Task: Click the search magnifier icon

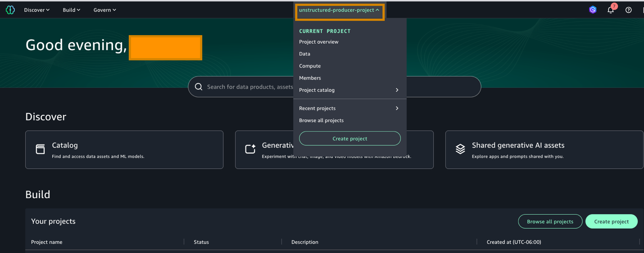Action: (199, 87)
